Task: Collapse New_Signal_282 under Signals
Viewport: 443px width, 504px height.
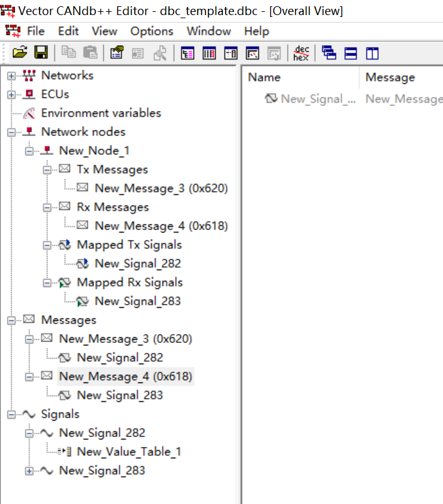Action: pyautogui.click(x=29, y=433)
